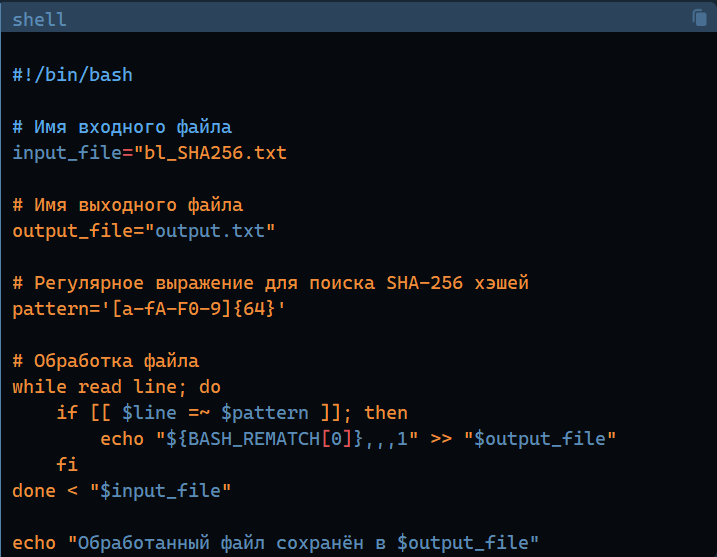Copy the shell code block with the copy icon
The width and height of the screenshot is (717, 557).
pyautogui.click(x=700, y=18)
